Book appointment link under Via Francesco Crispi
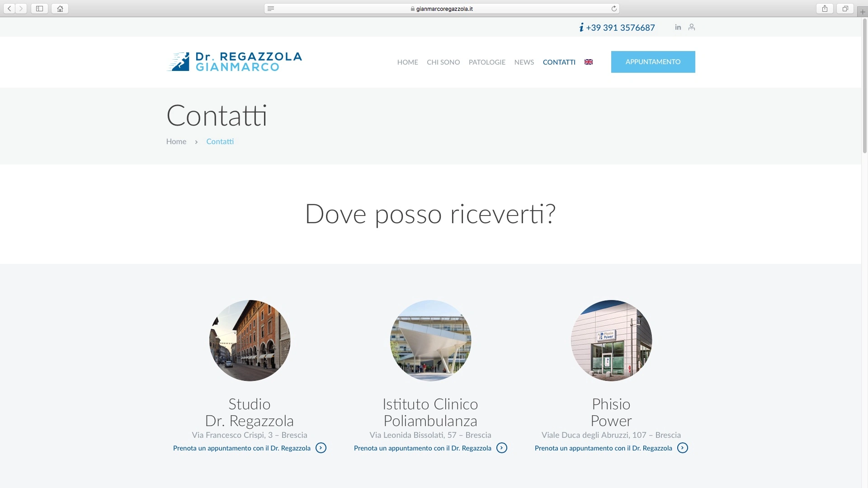Viewport: 868px width, 488px height. tap(242, 448)
